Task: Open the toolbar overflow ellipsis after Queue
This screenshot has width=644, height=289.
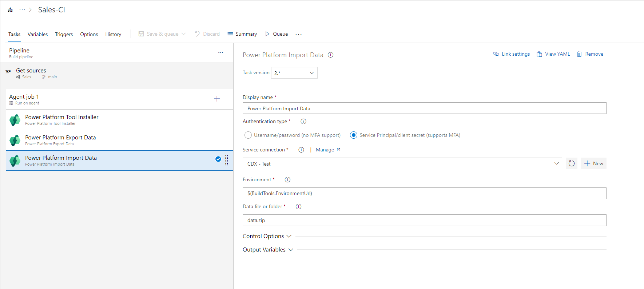Action: (299, 34)
